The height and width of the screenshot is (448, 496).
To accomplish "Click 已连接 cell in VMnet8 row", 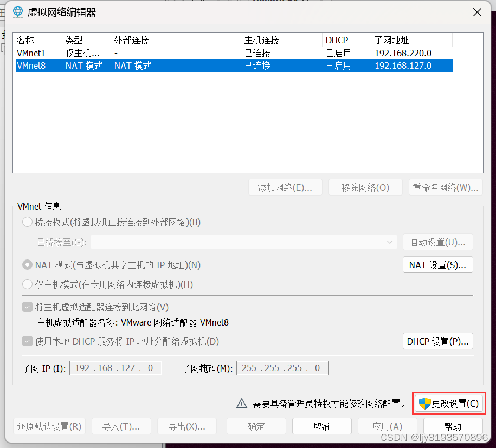I will coord(257,66).
